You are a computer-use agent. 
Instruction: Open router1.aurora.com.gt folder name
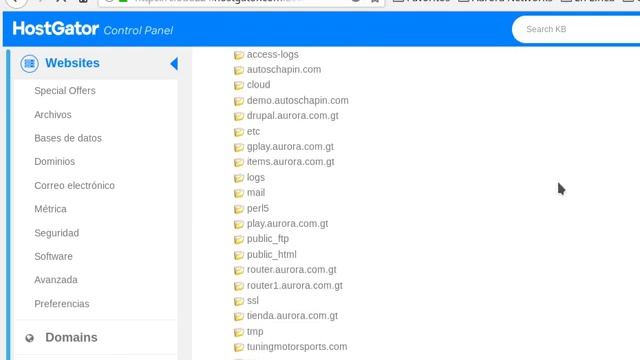295,285
